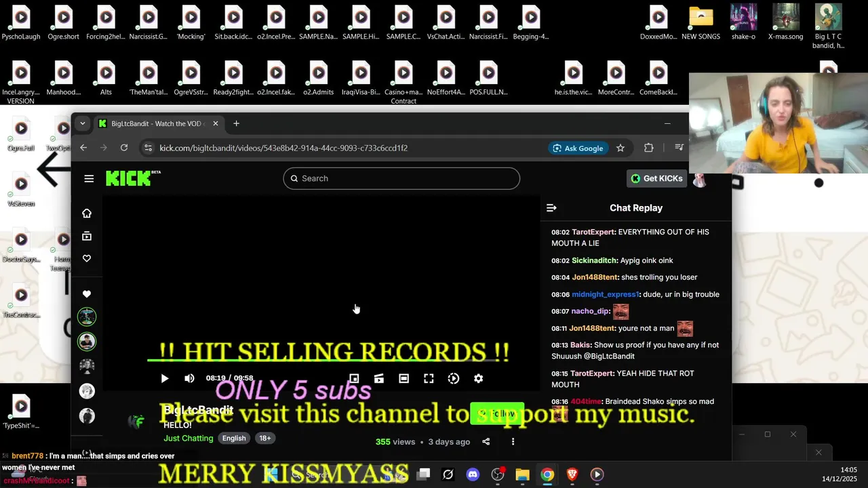Click the Chrome address bar URL
Screen dimensions: 868x488
(283, 148)
